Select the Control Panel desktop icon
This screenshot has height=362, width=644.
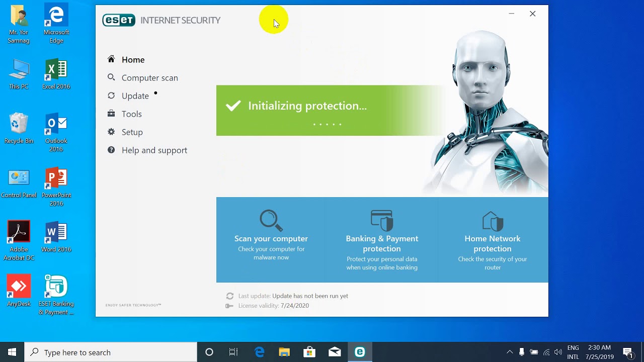click(x=19, y=183)
